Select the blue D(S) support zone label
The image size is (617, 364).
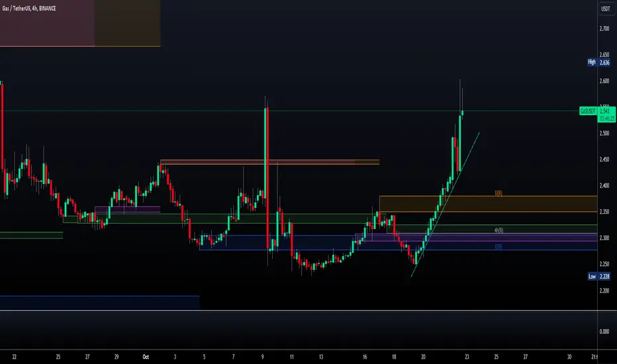(498, 247)
